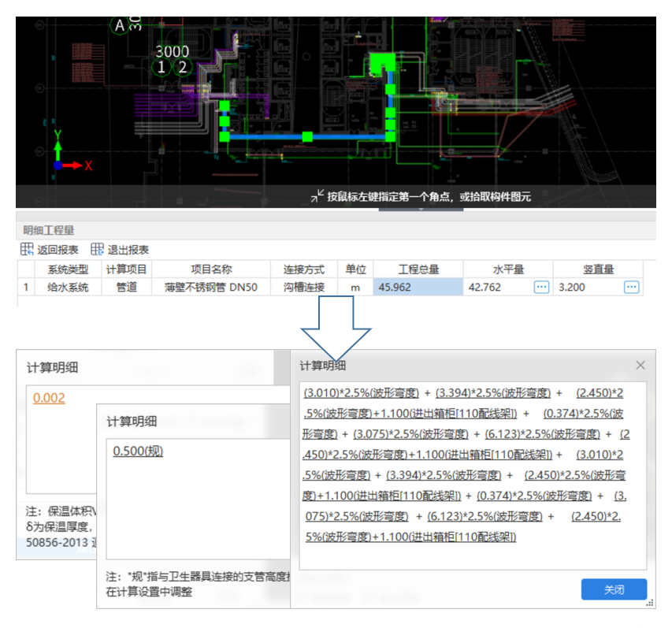The image size is (672, 628).
Task: Collapse the drawing panel via bottom handle
Action: 419,210
